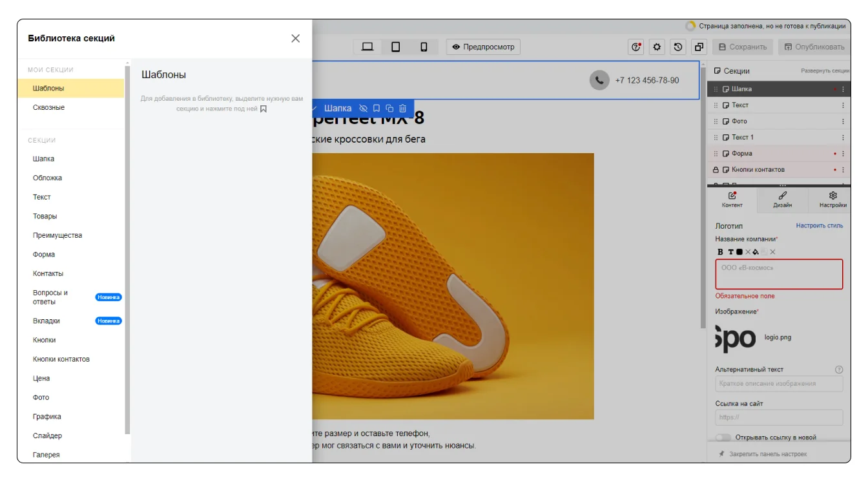Close the Библиотека секций panel
The width and height of the screenshot is (868, 482).
click(295, 39)
